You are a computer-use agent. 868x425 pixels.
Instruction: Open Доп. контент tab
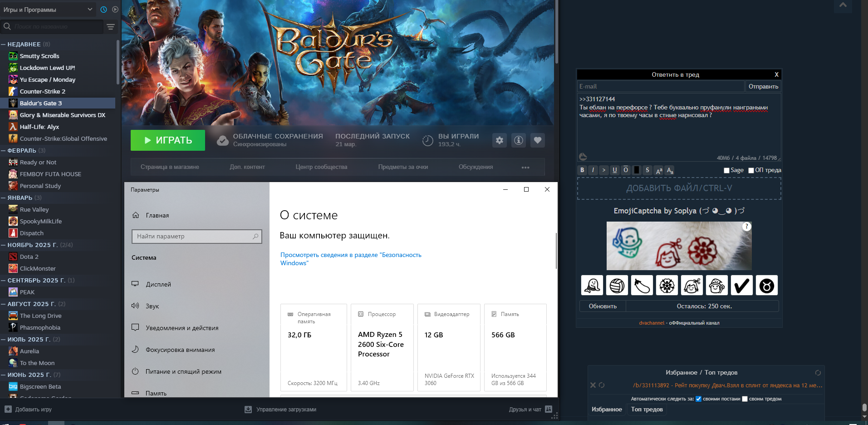click(x=247, y=167)
